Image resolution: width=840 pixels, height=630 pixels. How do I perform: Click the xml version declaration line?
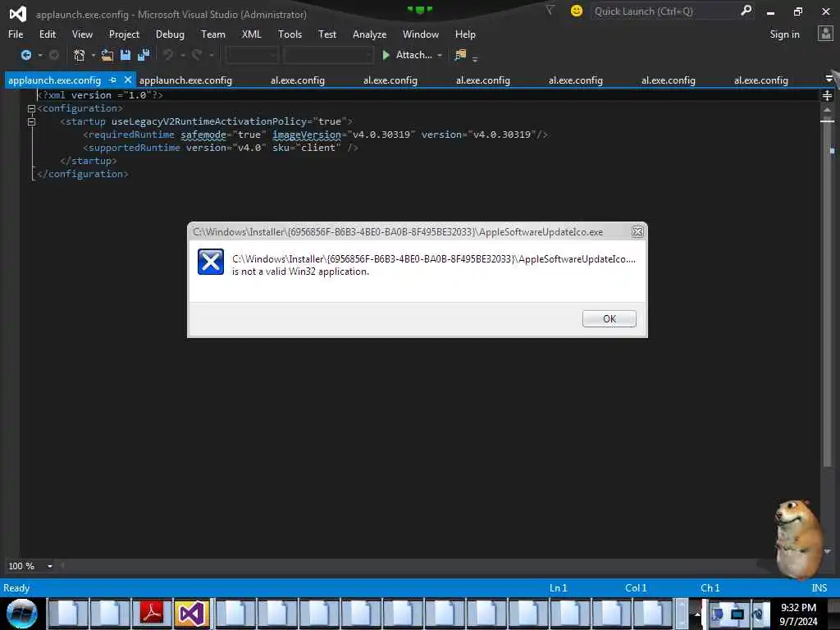(x=100, y=95)
